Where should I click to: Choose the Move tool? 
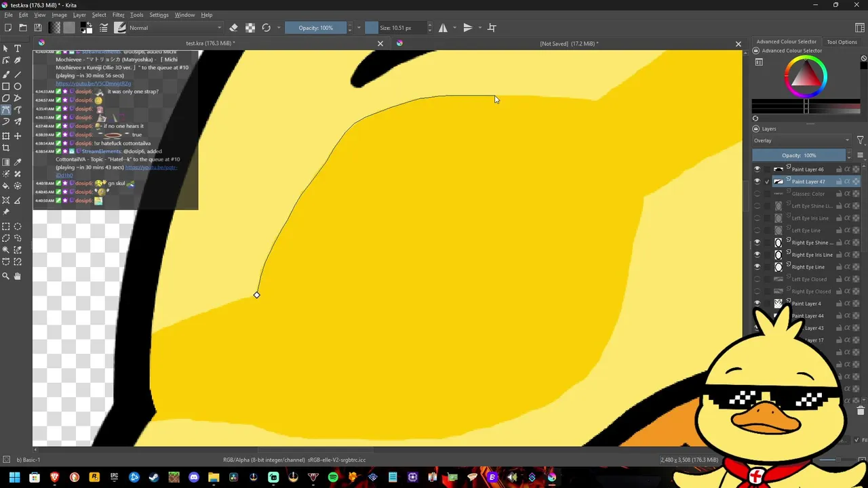point(18,136)
